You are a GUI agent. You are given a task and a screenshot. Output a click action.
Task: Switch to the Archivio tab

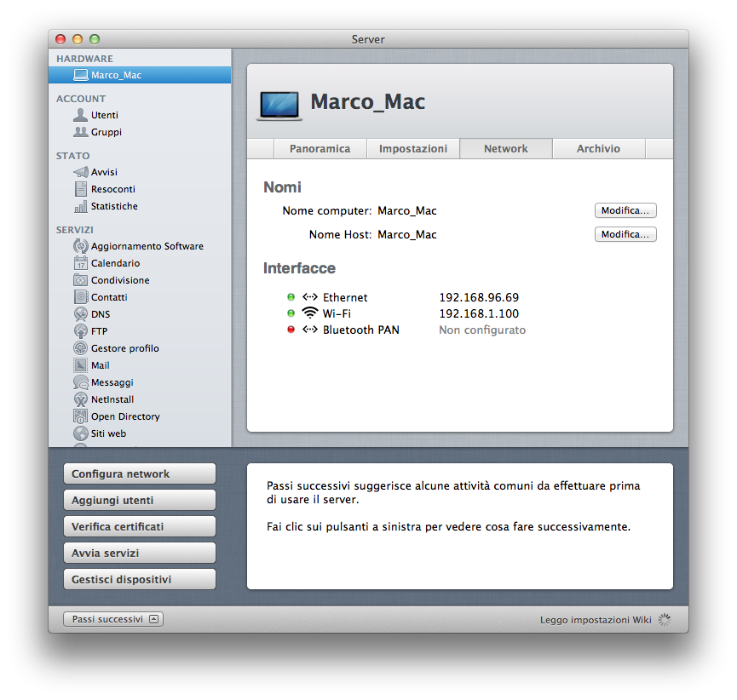click(598, 148)
